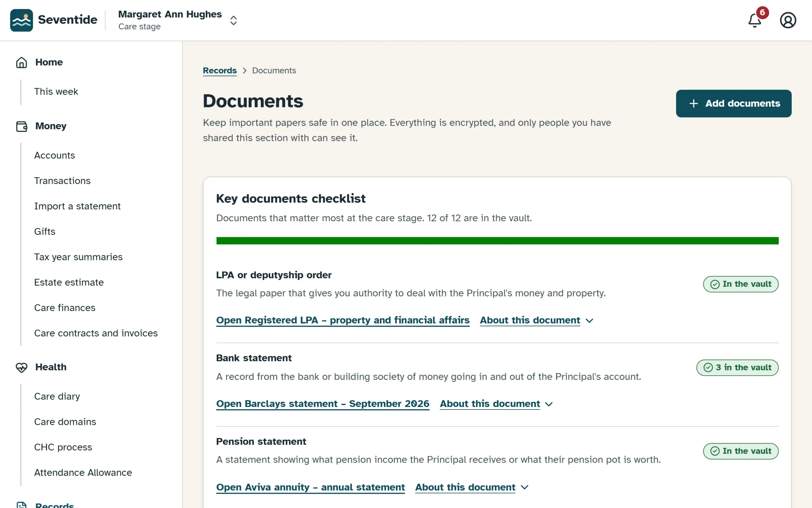Viewport: 812px width, 508px height.
Task: Click the Key documents checklist heading
Action: [x=291, y=198]
